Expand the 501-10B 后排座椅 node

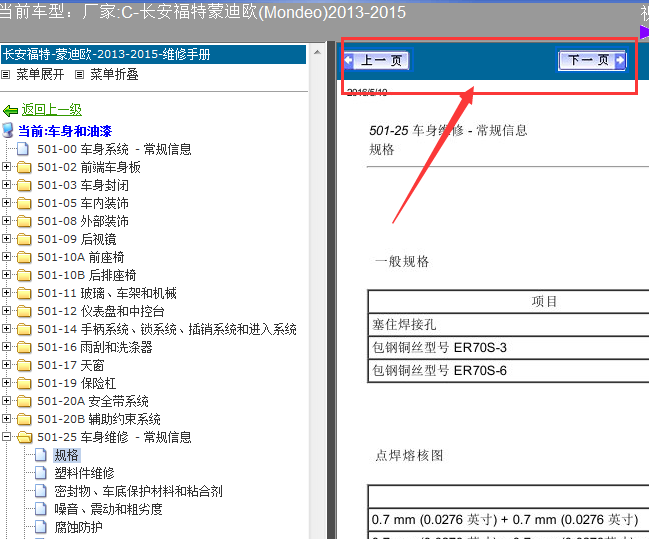(6, 274)
